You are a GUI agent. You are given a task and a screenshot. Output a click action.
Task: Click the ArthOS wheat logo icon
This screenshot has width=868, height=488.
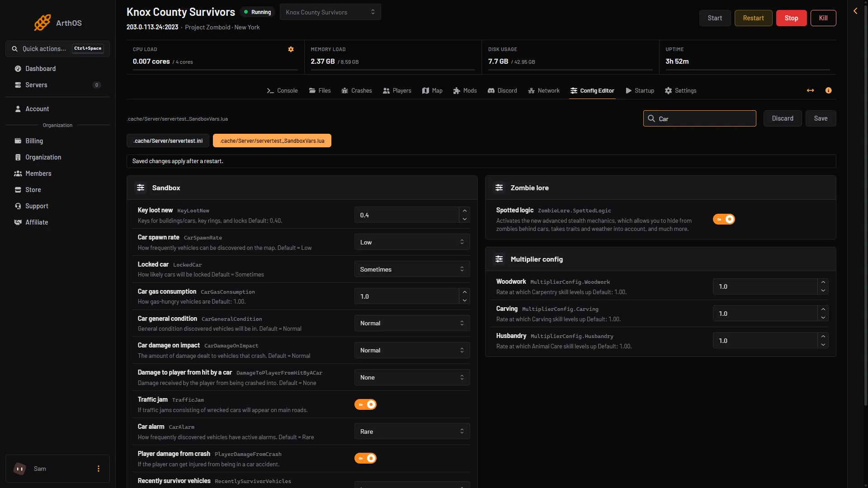[x=42, y=23]
